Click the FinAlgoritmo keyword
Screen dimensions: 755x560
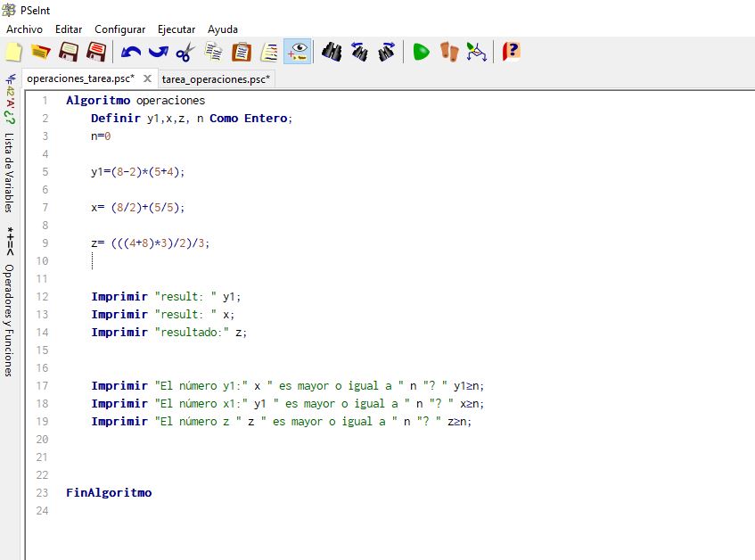tap(109, 492)
